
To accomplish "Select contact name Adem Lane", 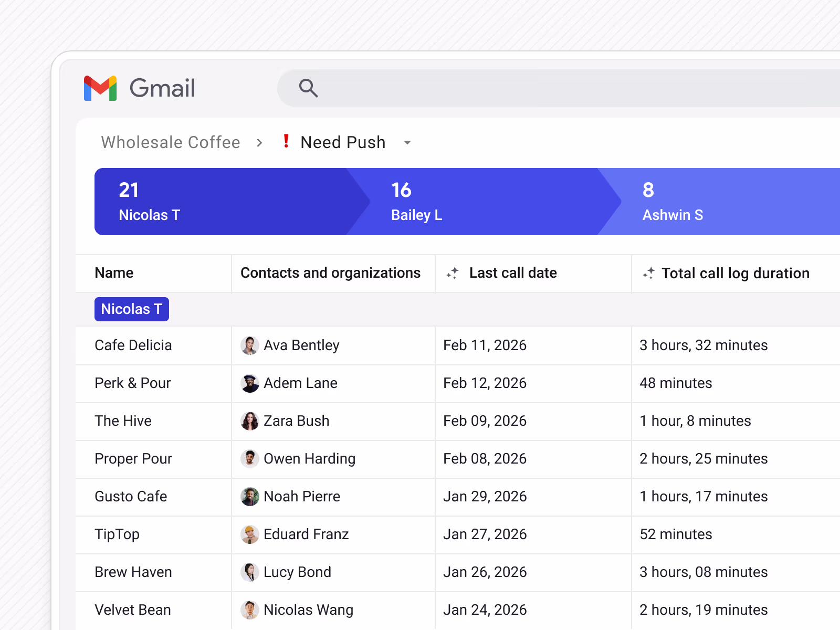I will (300, 383).
